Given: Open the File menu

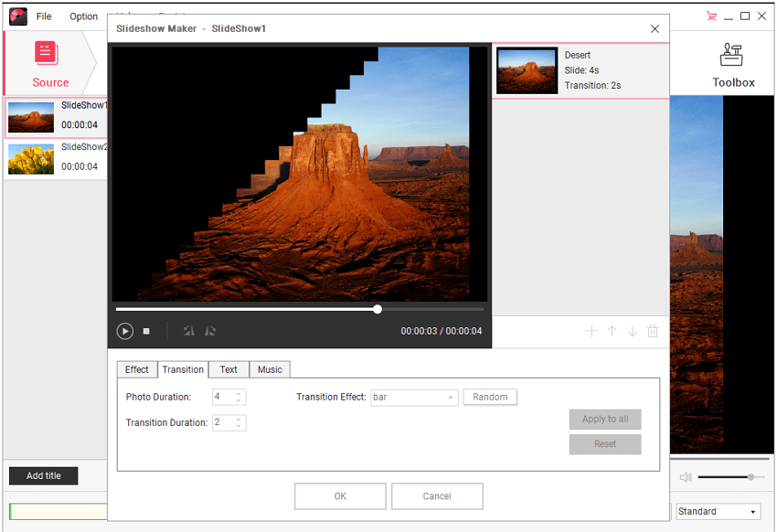Looking at the screenshot, I should click(x=44, y=16).
